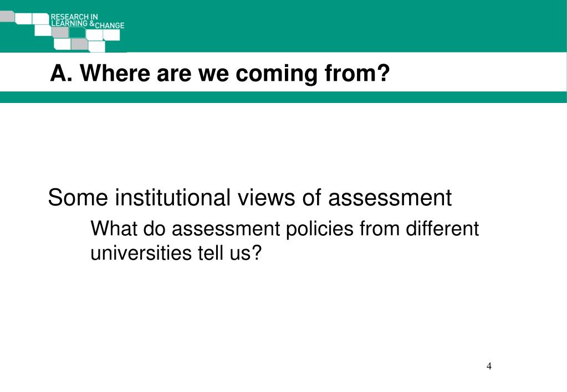The width and height of the screenshot is (567, 392).
Task: Select the slide title 'A. Where are we coming from?'
Action: pyautogui.click(x=220, y=73)
